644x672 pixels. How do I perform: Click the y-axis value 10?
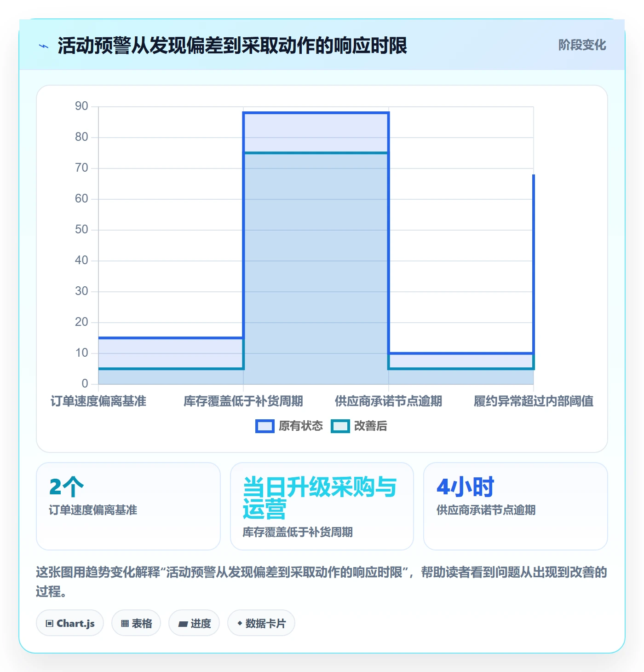81,353
